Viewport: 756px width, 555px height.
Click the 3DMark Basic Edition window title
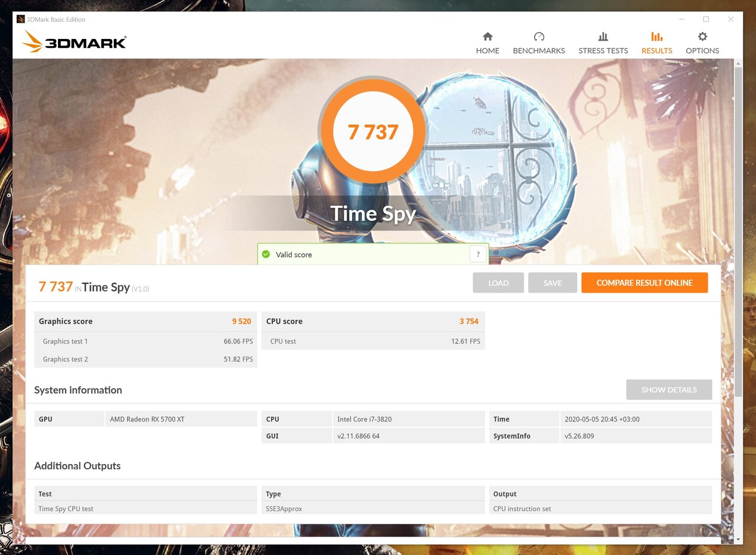coord(56,19)
